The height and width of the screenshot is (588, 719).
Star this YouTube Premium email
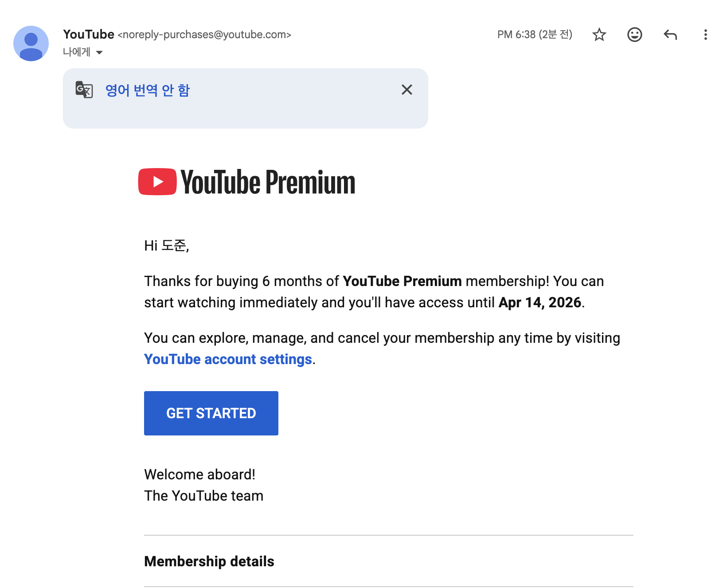599,35
